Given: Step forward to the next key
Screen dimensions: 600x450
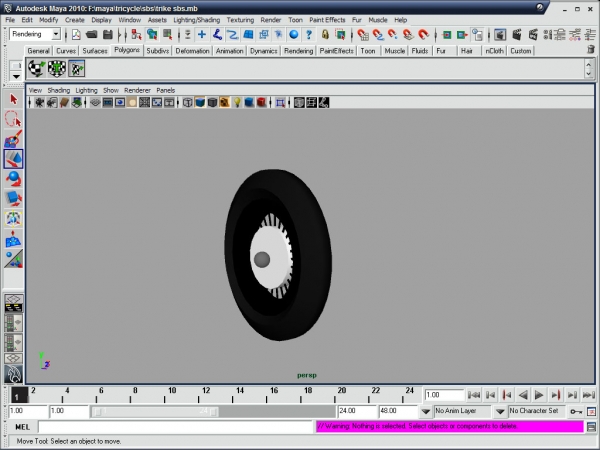Looking at the screenshot, I should coord(556,395).
